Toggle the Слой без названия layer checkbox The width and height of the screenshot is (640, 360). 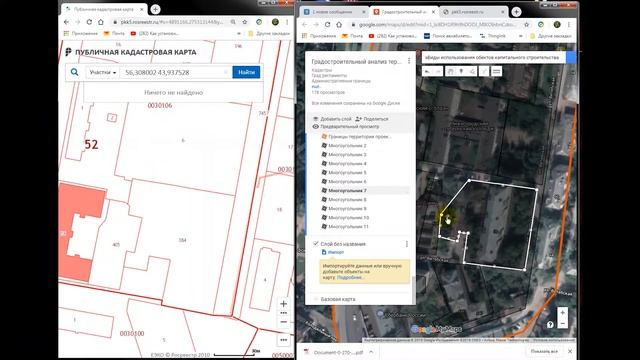pos(316,244)
